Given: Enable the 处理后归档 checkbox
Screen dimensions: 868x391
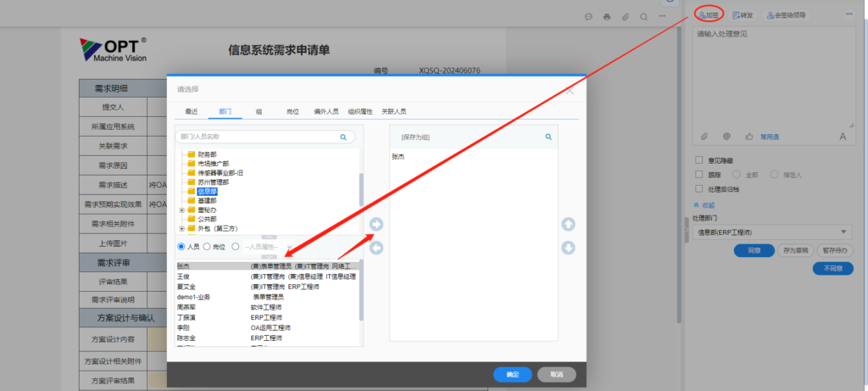Looking at the screenshot, I should coord(698,188).
